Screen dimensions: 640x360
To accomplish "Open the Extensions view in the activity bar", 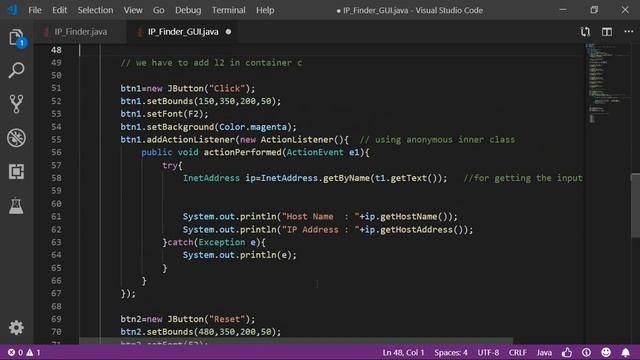I will click(x=16, y=171).
